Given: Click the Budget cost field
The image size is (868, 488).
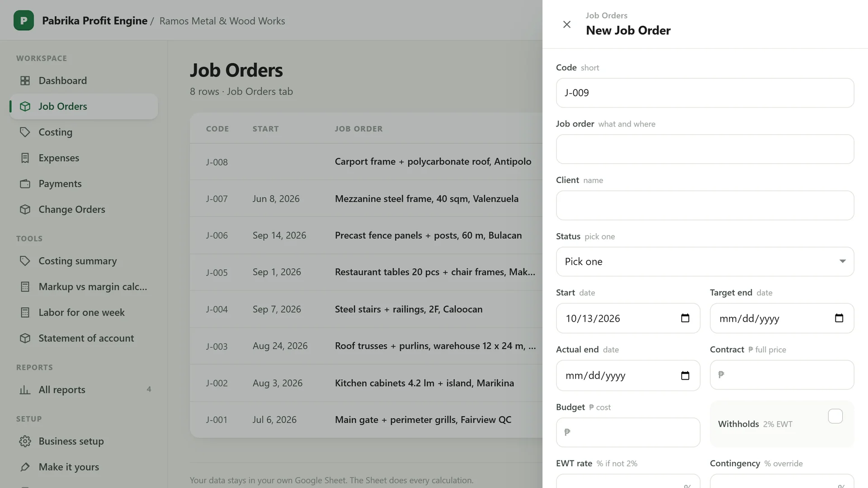Looking at the screenshot, I should pyautogui.click(x=628, y=432).
